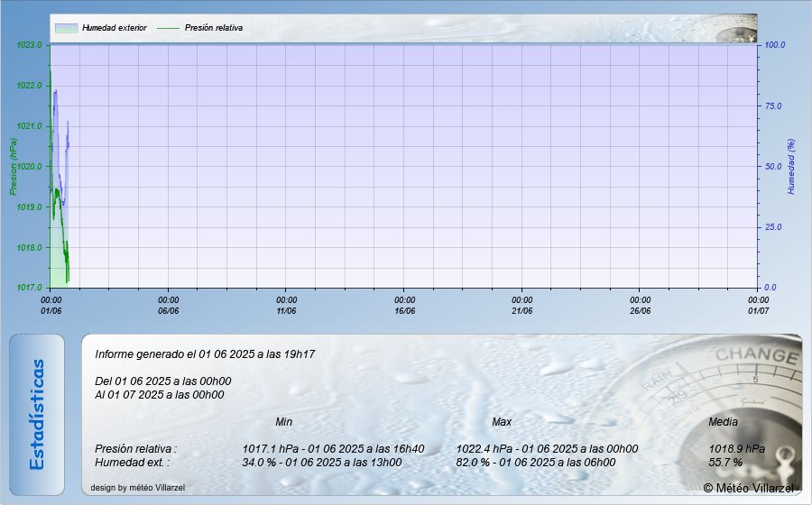This screenshot has width=812, height=505.
Task: Click the 'Al 01 07 2025 a las 00h00' line
Action: (160, 395)
